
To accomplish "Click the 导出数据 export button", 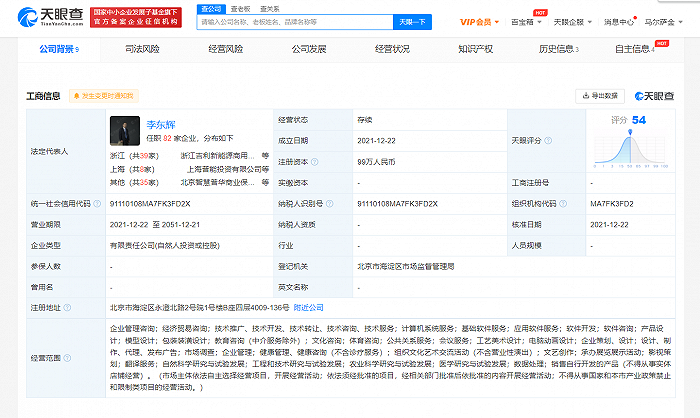I will pyautogui.click(x=600, y=96).
